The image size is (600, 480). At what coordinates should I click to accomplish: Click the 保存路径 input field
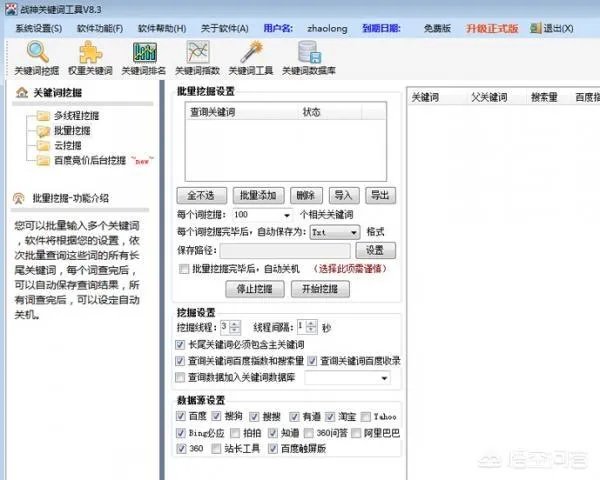pos(285,251)
